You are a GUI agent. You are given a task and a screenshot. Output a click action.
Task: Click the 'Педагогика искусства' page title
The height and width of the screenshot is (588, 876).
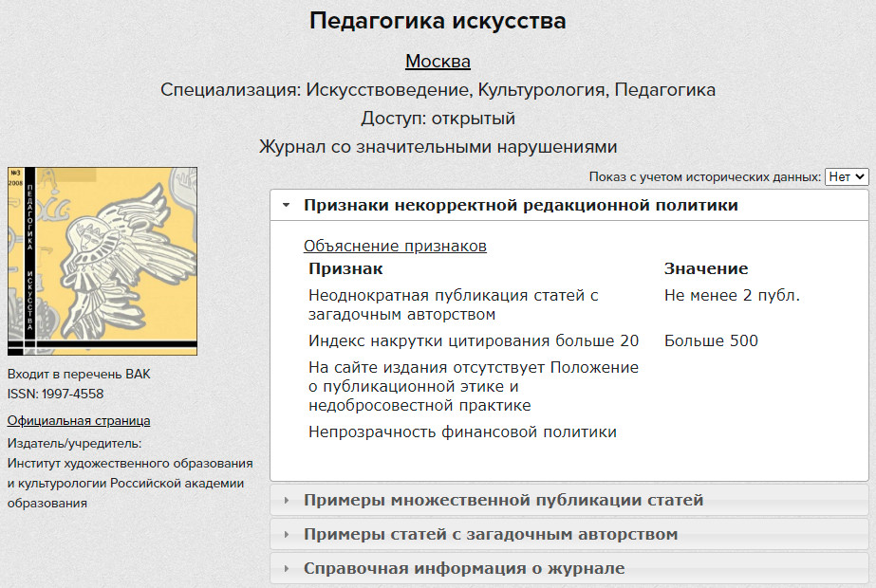[x=438, y=21]
